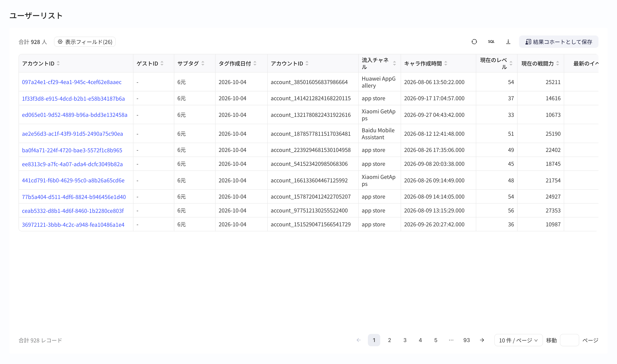
Task: Sort by 流入チャネル column
Action: click(x=394, y=63)
